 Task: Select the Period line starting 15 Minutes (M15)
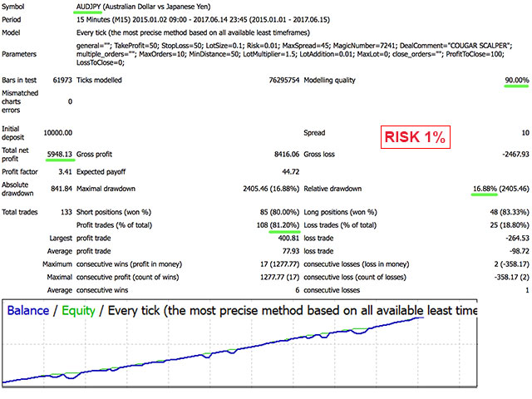pyautogui.click(x=203, y=20)
